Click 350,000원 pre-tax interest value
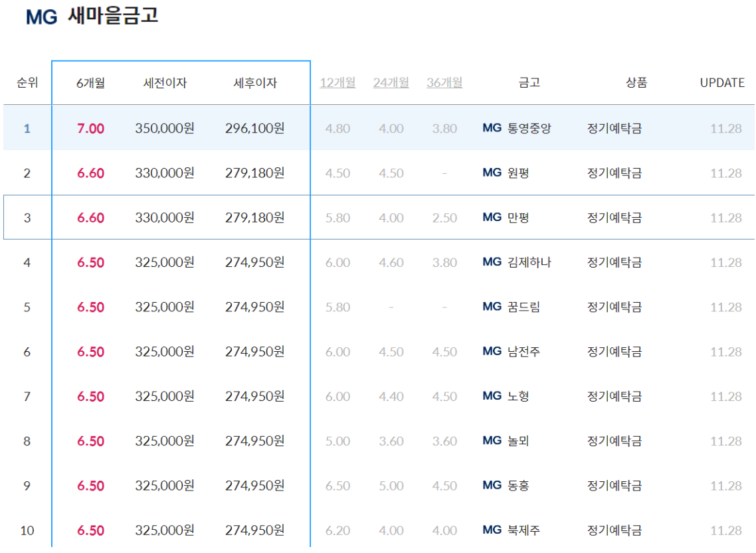Image resolution: width=756 pixels, height=553 pixels. pyautogui.click(x=165, y=128)
